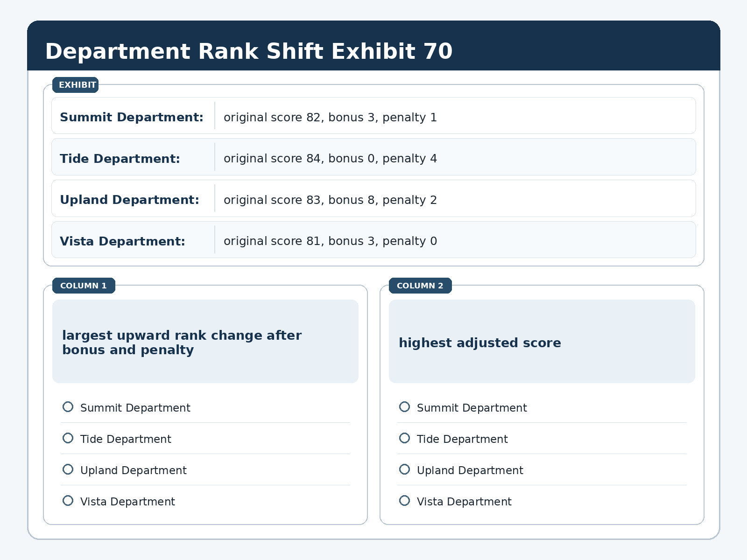Click the 'Department Rank Shift Exhibit 70' title

249,51
